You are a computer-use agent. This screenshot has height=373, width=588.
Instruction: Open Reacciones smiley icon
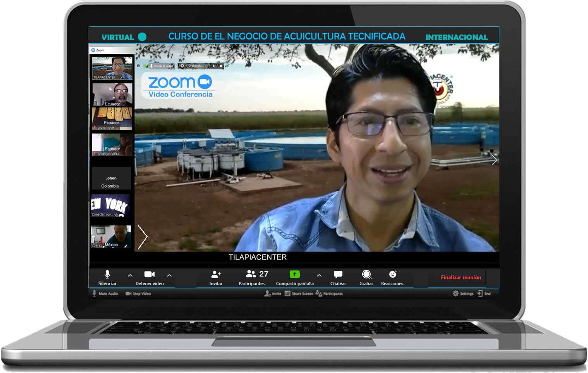pyautogui.click(x=393, y=274)
